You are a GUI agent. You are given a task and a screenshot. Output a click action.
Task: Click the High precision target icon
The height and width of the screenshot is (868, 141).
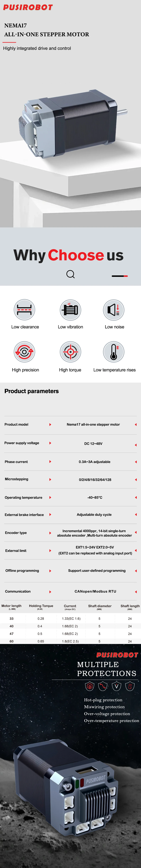point(24,352)
